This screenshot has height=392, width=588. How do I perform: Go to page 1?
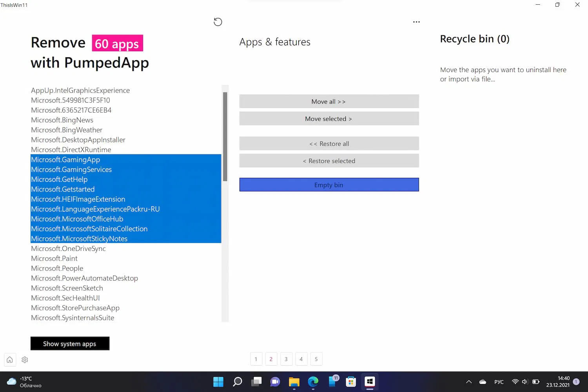[x=256, y=359]
